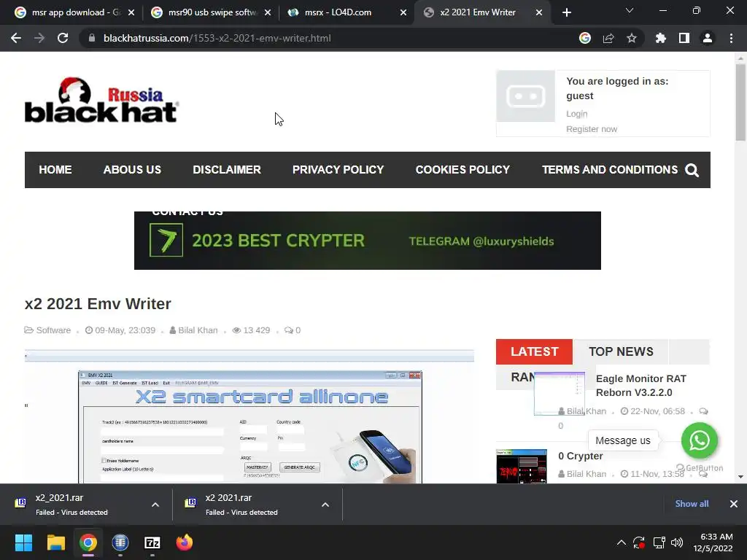Open the Software category link

tap(53, 330)
